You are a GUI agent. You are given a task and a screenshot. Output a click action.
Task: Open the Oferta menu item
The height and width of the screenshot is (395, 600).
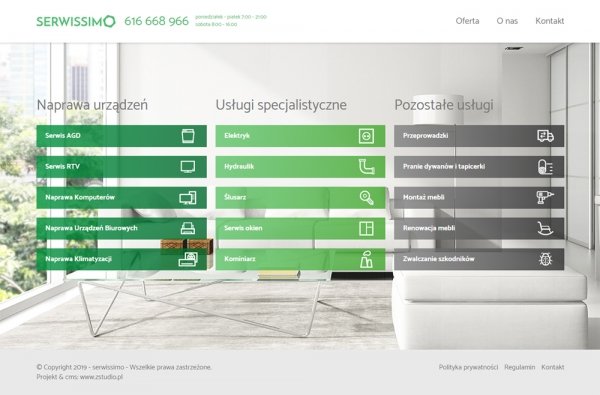467,21
